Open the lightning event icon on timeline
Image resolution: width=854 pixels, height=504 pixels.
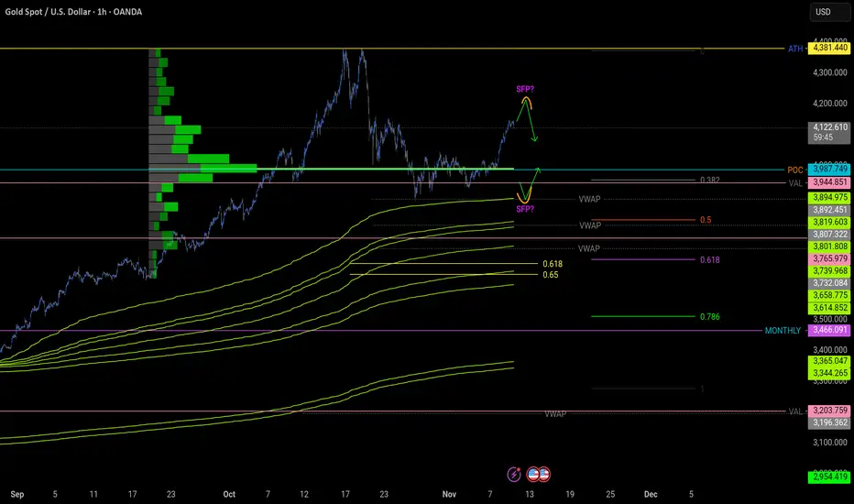pos(514,475)
